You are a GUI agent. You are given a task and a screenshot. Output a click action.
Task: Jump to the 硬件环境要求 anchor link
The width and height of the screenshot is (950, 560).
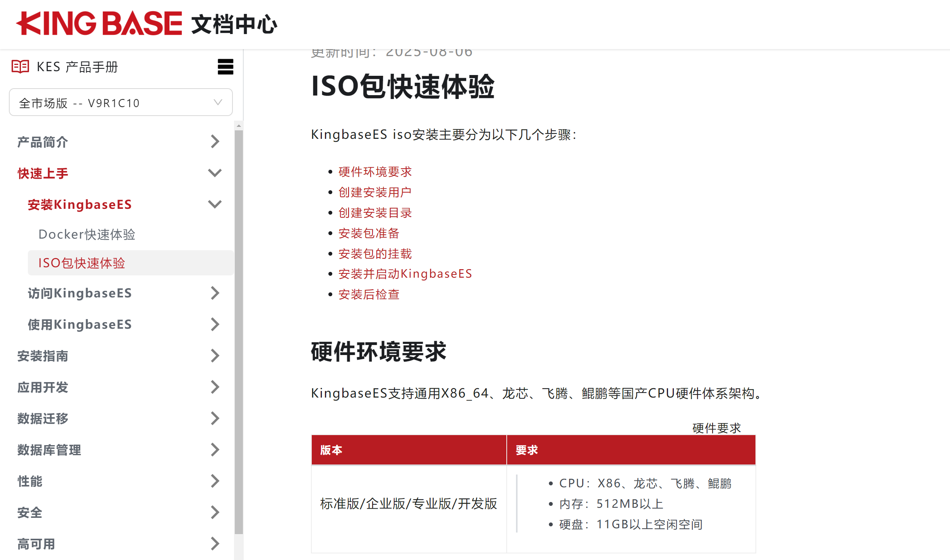click(x=374, y=172)
